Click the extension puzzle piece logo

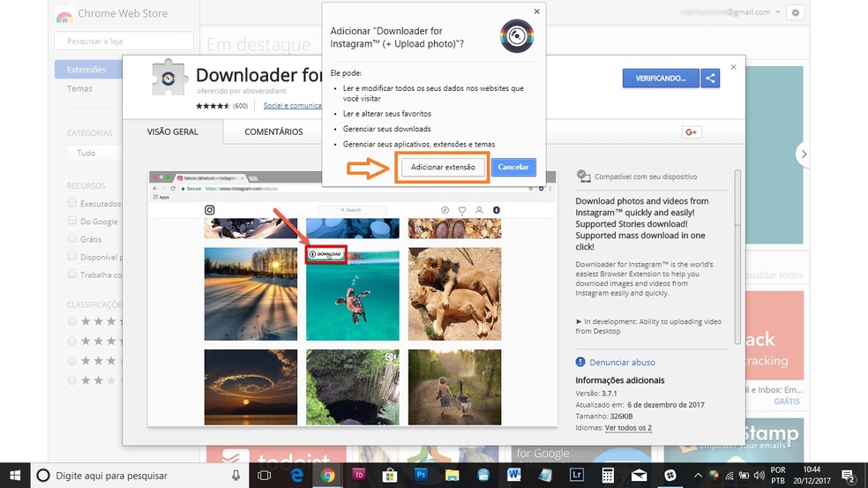(x=168, y=79)
